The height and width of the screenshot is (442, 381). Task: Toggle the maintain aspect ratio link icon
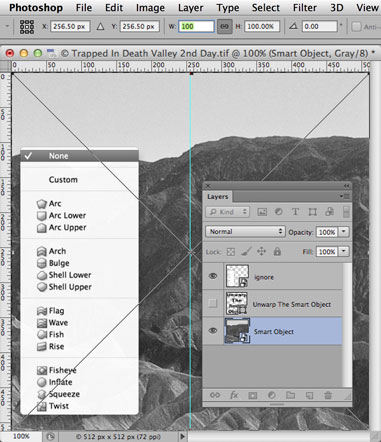pyautogui.click(x=225, y=26)
